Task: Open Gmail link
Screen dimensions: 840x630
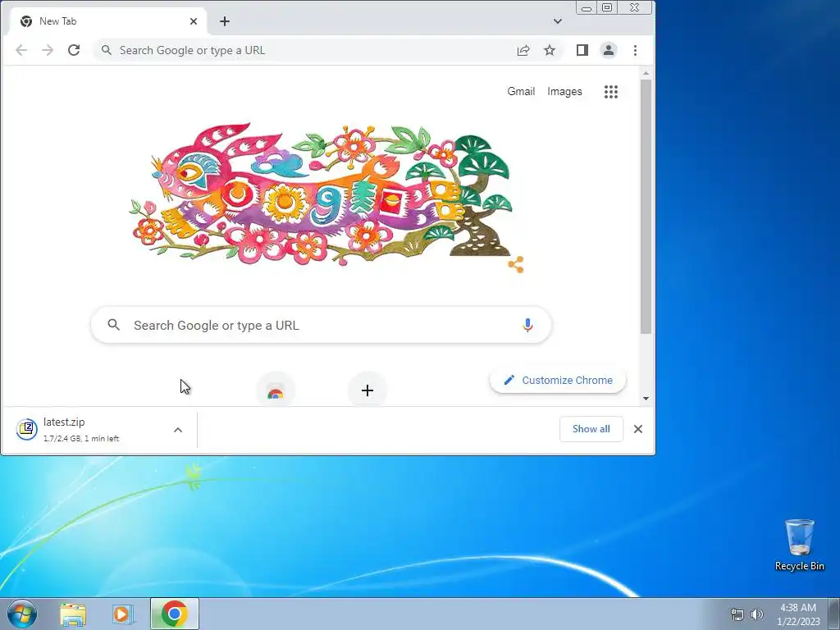Action: [521, 92]
